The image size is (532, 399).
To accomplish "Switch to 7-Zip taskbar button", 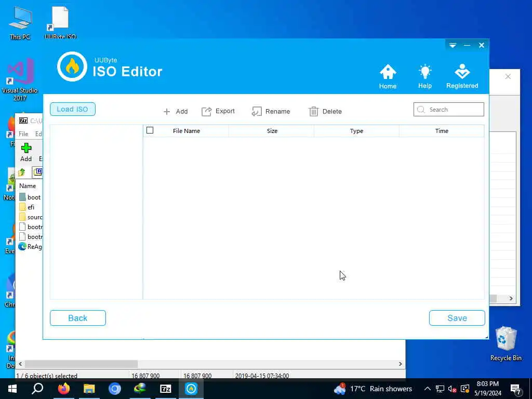I will point(166,389).
